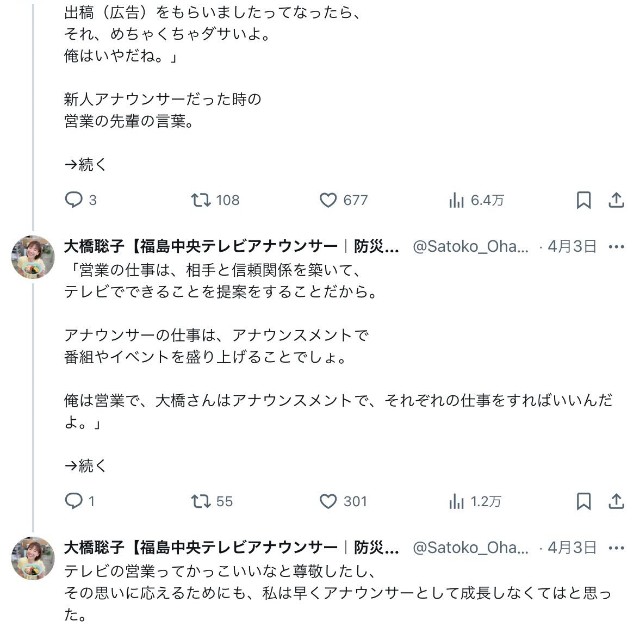The width and height of the screenshot is (640, 640).
Task: Open @Satoko_Oha handle on bottom tweet
Action: coord(471,547)
